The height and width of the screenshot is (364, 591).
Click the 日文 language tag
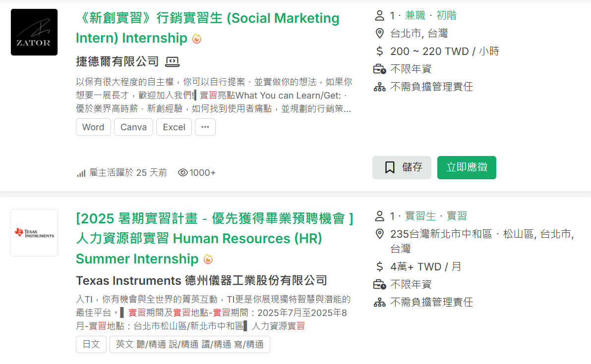(x=91, y=344)
